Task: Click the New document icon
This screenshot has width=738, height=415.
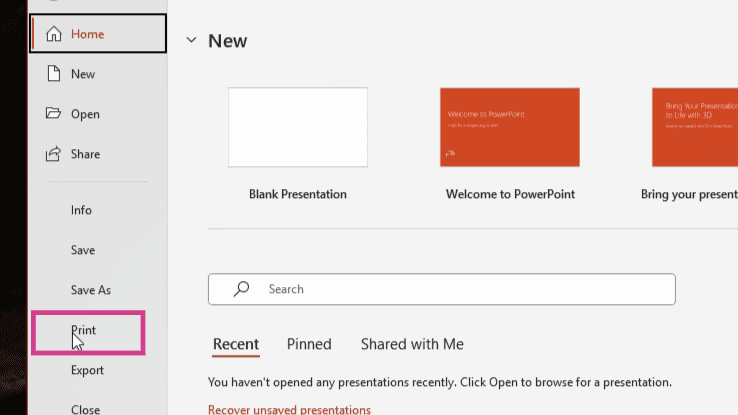Action: (54, 74)
